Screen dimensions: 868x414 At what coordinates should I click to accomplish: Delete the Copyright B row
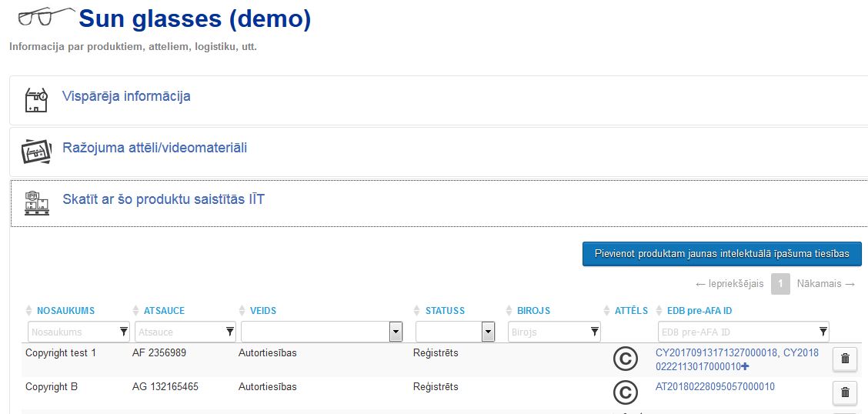(845, 392)
